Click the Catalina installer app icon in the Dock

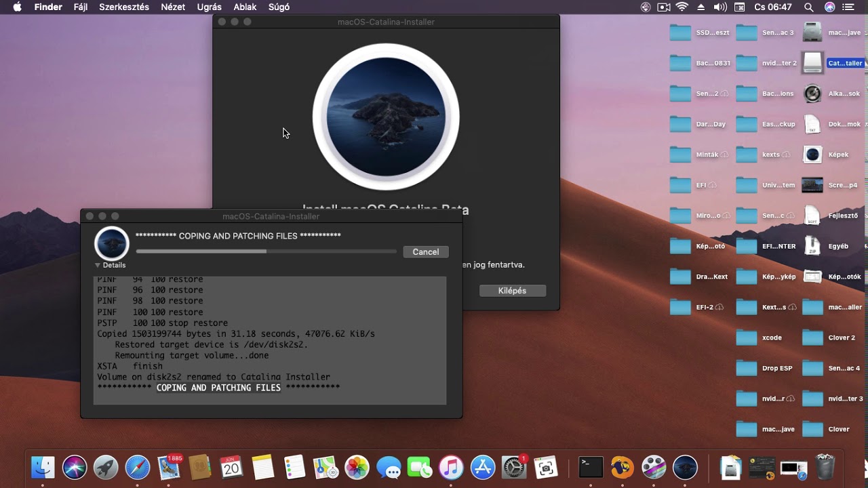coord(685,467)
